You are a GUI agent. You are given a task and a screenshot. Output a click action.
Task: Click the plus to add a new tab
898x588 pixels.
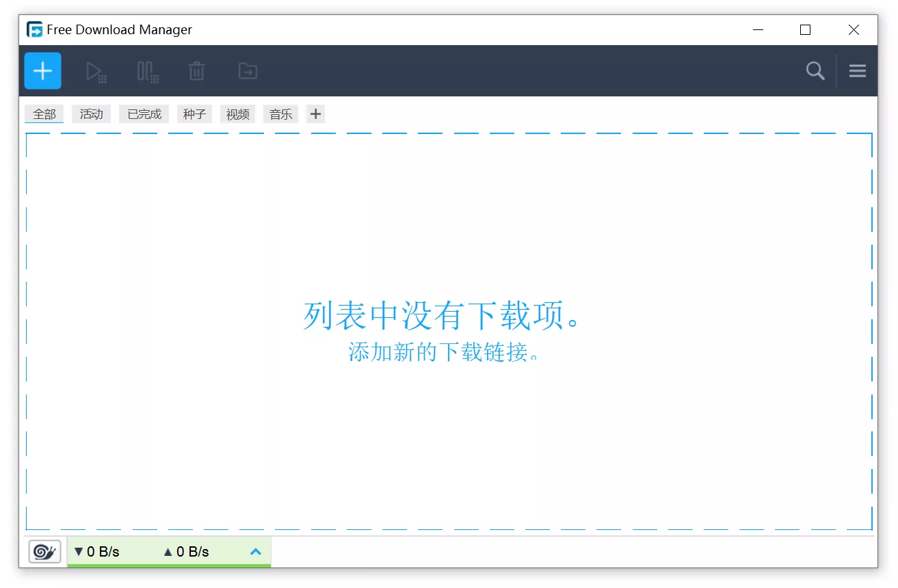[315, 113]
